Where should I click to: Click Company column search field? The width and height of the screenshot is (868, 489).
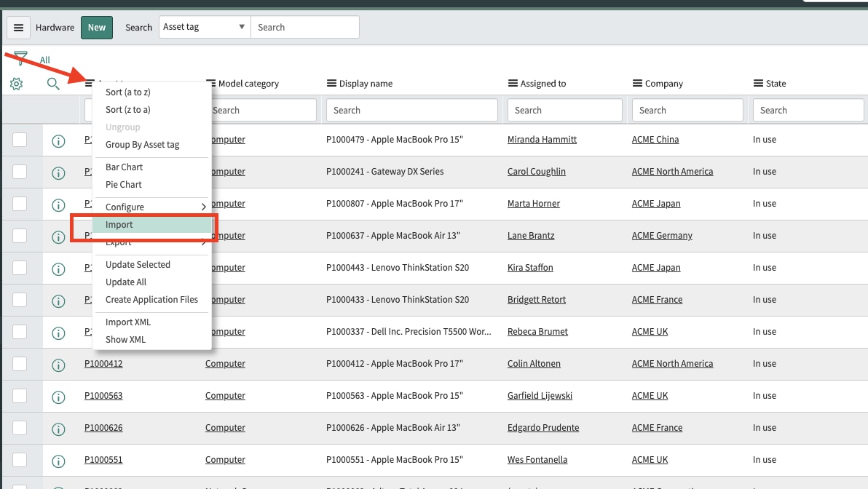pos(687,110)
